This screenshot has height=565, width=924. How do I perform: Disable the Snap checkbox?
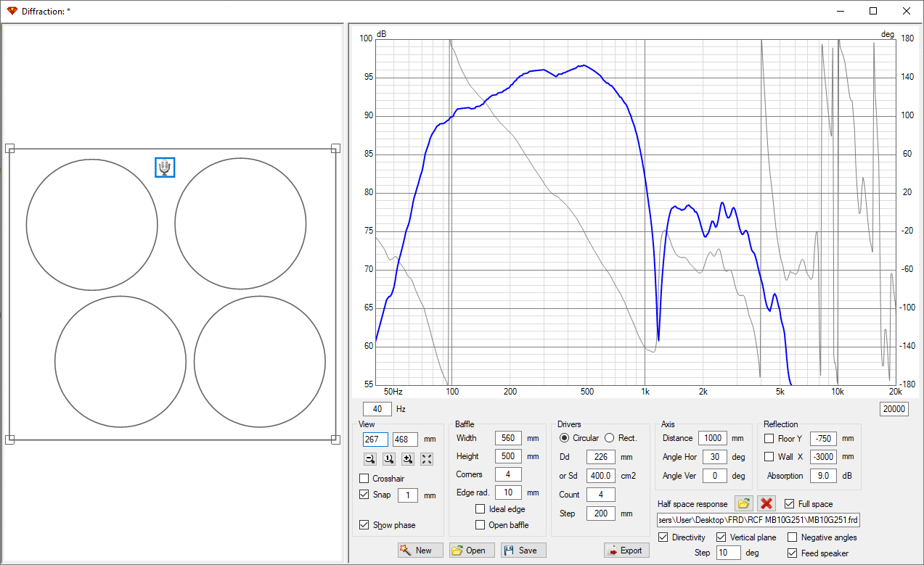click(x=364, y=495)
